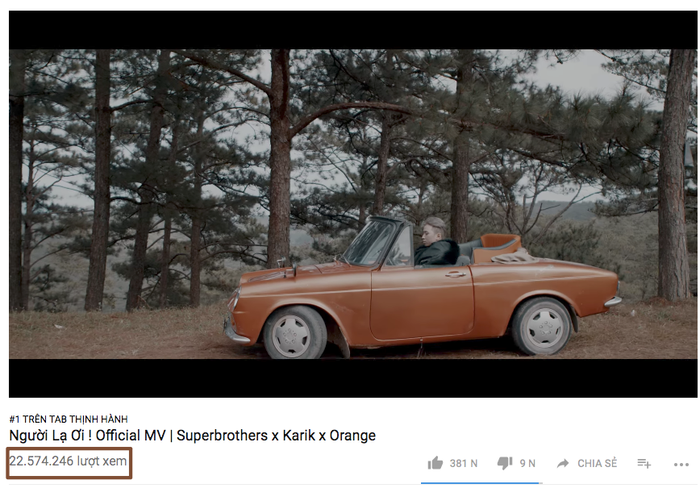Viewport: 700px width, 493px height.
Task: Click the add-to-playlist icon
Action: (x=644, y=464)
